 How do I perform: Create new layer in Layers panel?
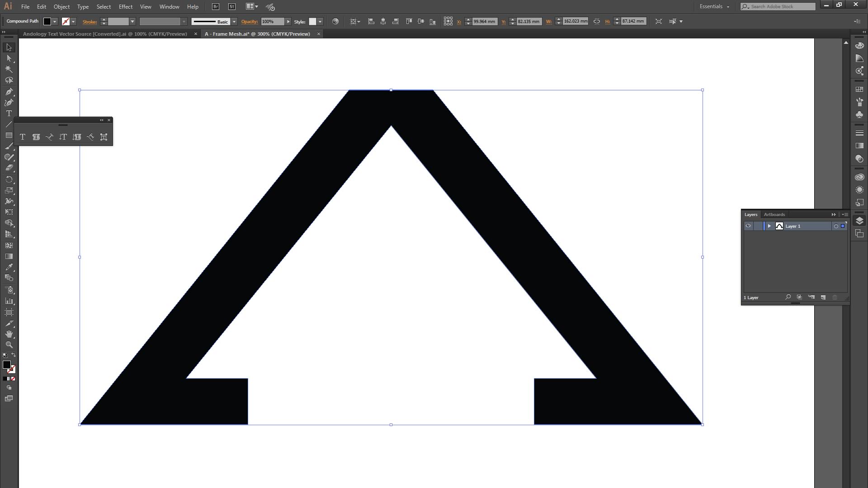pos(823,297)
